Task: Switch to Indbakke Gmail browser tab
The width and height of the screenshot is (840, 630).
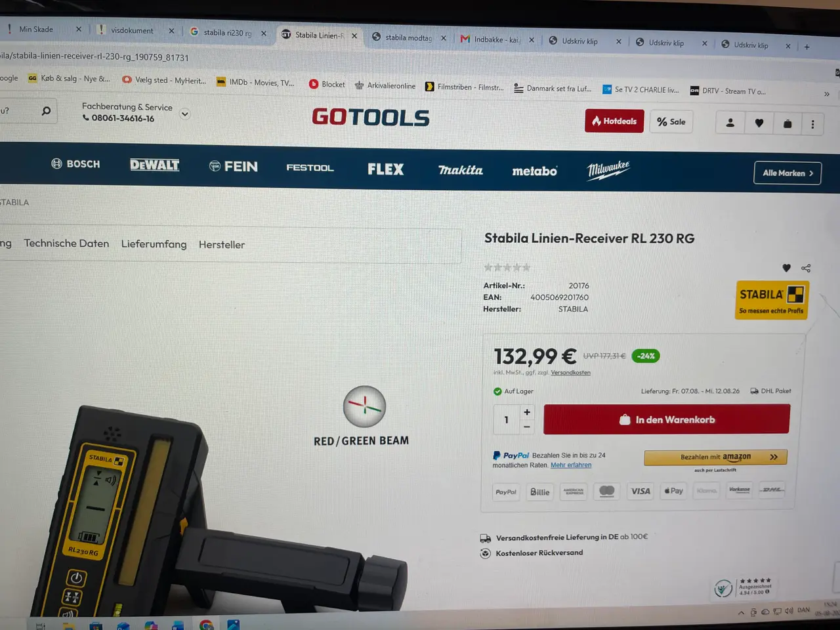Action: 496,39
